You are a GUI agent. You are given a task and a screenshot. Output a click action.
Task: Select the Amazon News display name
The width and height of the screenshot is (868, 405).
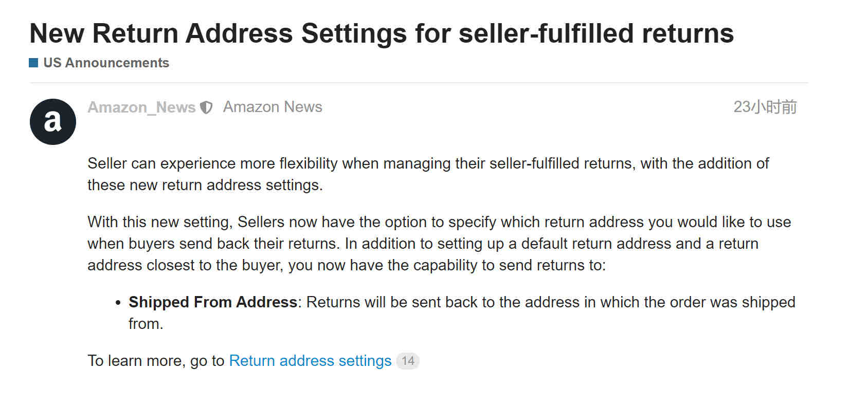click(273, 107)
